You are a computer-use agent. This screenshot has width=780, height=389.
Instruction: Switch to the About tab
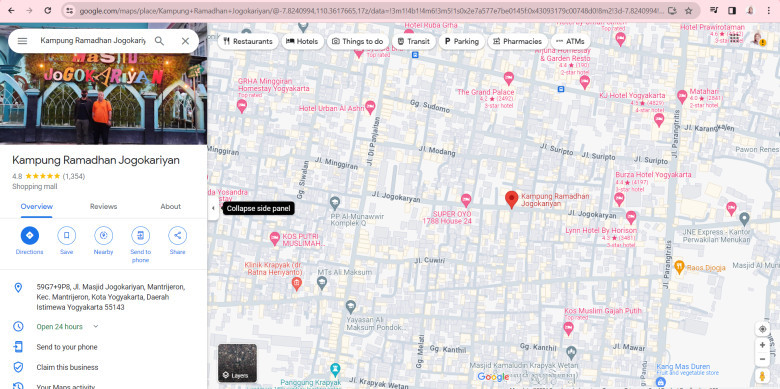(x=171, y=206)
